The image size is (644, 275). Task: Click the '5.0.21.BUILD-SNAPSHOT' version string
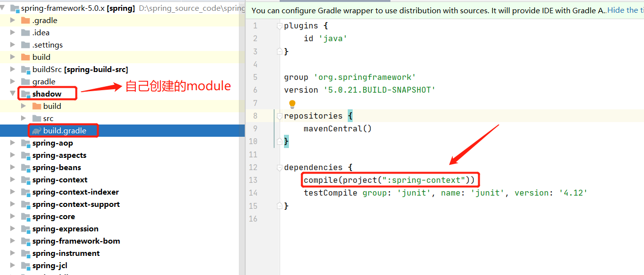point(380,90)
